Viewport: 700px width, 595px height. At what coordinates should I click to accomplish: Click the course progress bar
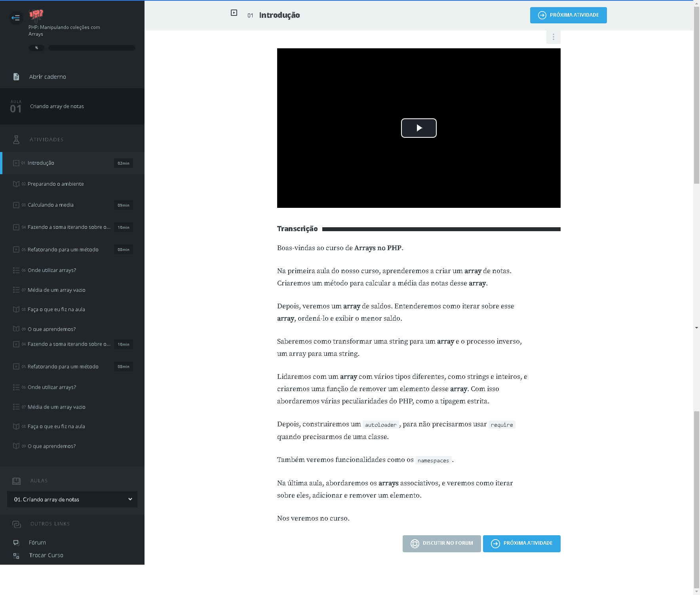91,48
